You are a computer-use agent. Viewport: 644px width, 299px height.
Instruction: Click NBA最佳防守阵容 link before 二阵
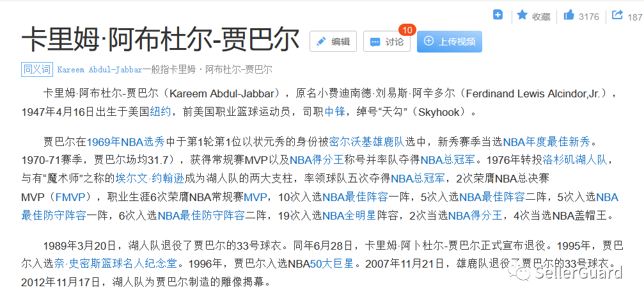click(x=201, y=214)
